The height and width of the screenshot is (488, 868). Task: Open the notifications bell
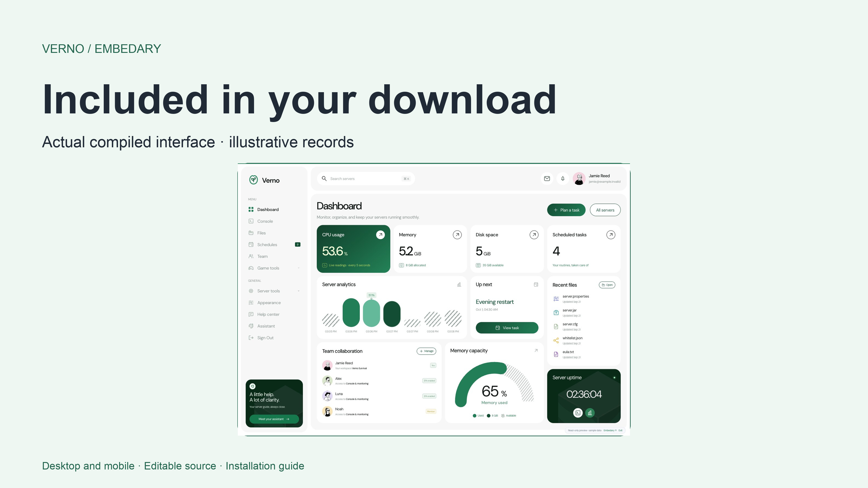[x=563, y=178]
